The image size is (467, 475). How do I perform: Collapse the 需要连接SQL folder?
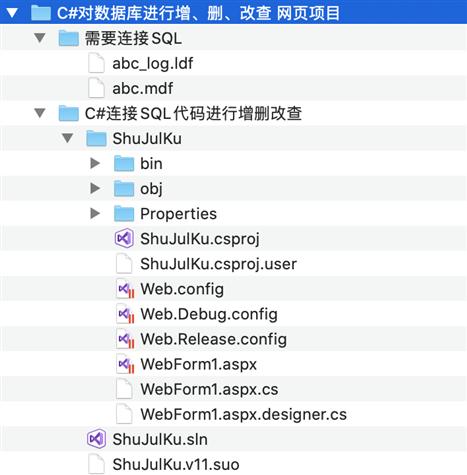tap(40, 38)
